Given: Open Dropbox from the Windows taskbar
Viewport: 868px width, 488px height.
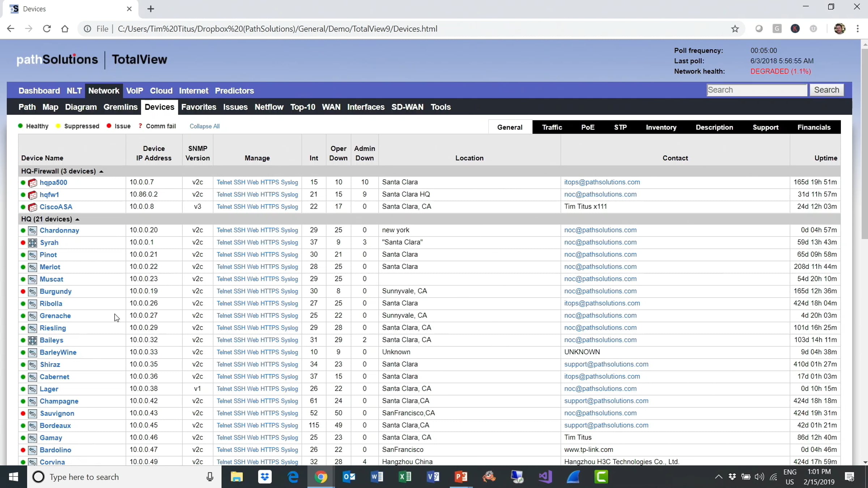Looking at the screenshot, I should pyautogui.click(x=265, y=477).
